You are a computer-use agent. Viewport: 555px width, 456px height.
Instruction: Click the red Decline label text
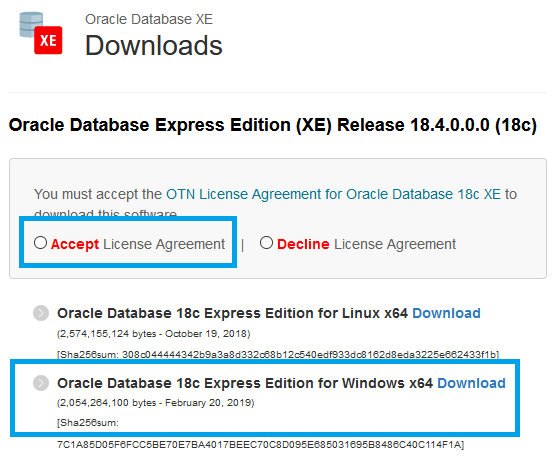303,244
